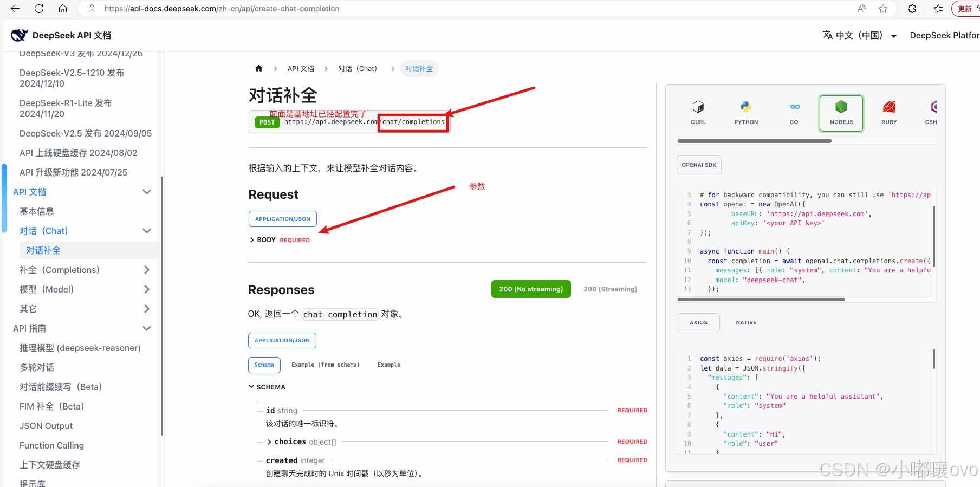Click the DeepSeek whale logo
This screenshot has height=487, width=980.
[x=20, y=35]
